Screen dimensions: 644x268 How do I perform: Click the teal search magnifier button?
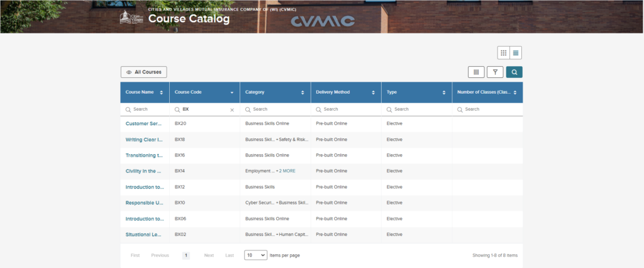pyautogui.click(x=514, y=72)
